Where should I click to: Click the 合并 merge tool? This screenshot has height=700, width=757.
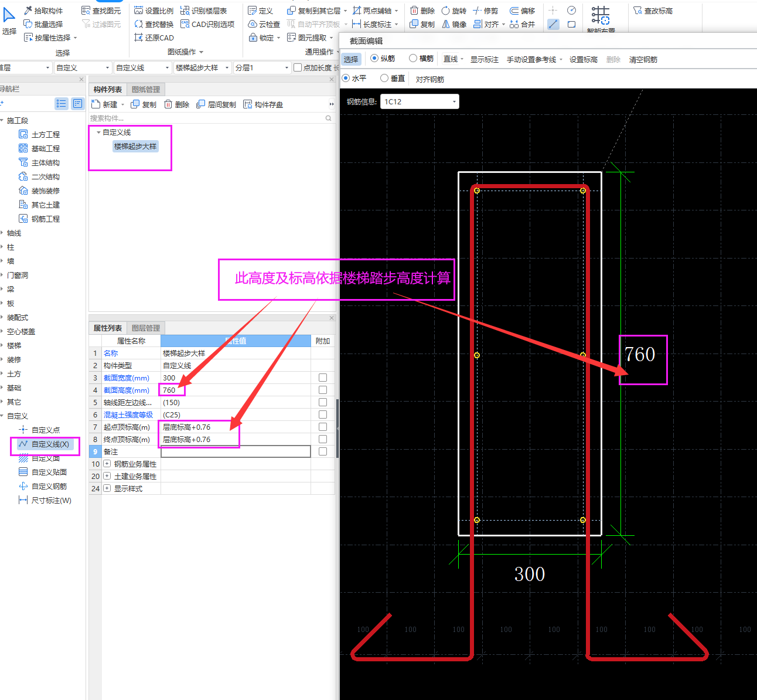tap(523, 24)
